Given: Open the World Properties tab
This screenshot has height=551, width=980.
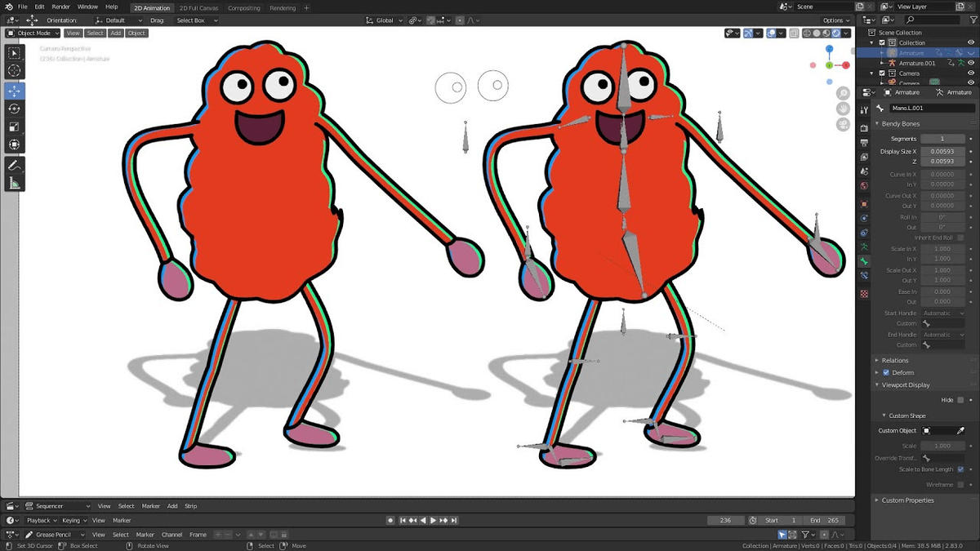Looking at the screenshot, I should click(863, 186).
